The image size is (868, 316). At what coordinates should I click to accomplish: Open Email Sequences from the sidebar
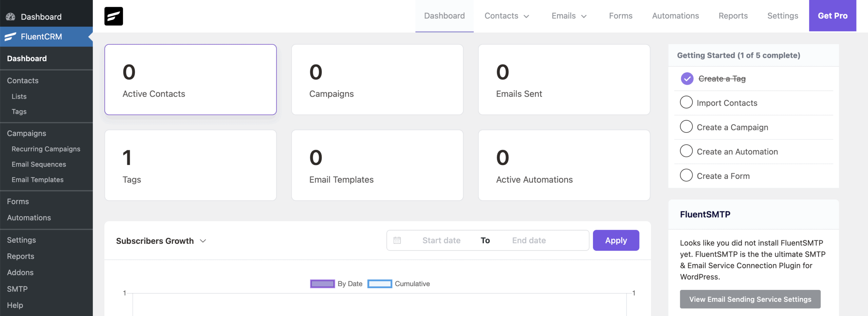[39, 164]
